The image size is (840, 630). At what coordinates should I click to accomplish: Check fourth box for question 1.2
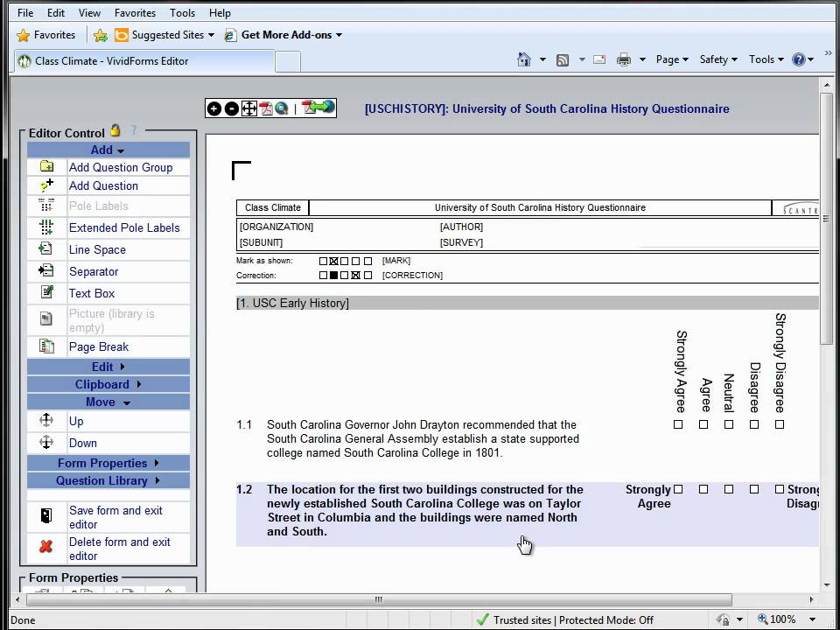(x=754, y=489)
